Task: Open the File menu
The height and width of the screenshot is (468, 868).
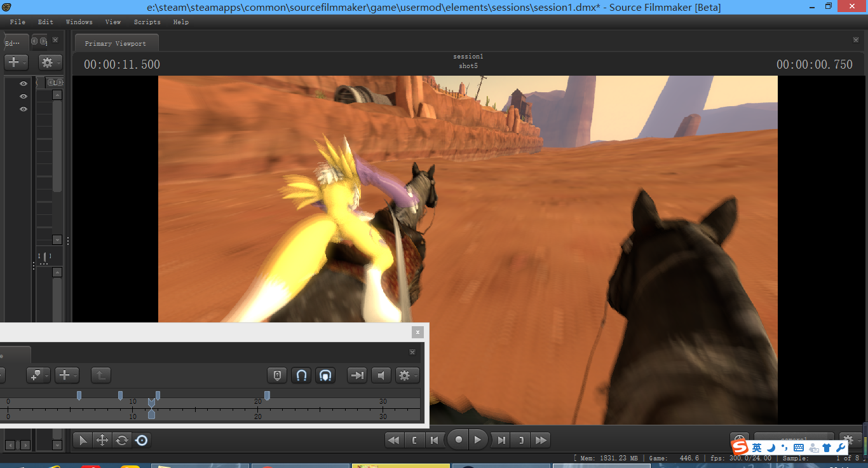Action: click(x=18, y=22)
